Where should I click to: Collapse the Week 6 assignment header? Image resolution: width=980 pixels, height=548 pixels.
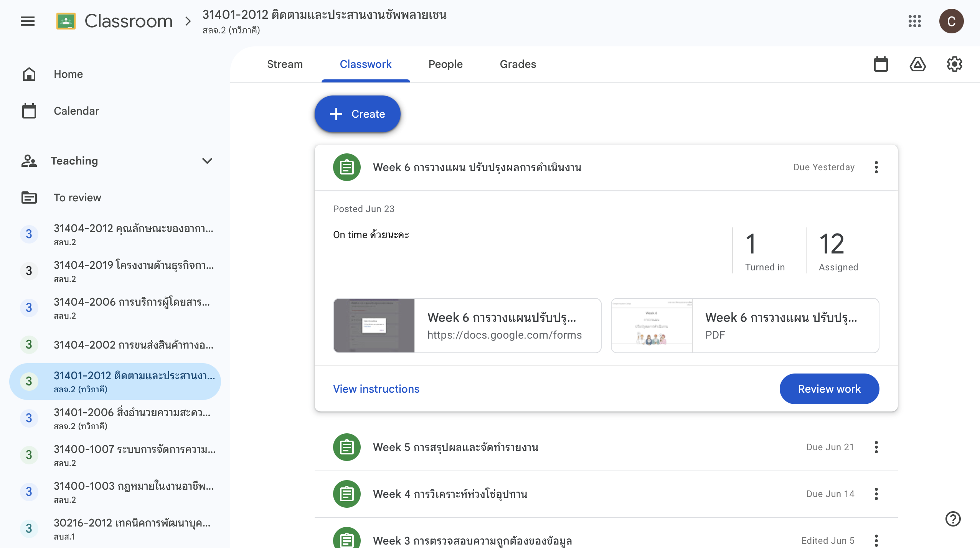pos(606,167)
